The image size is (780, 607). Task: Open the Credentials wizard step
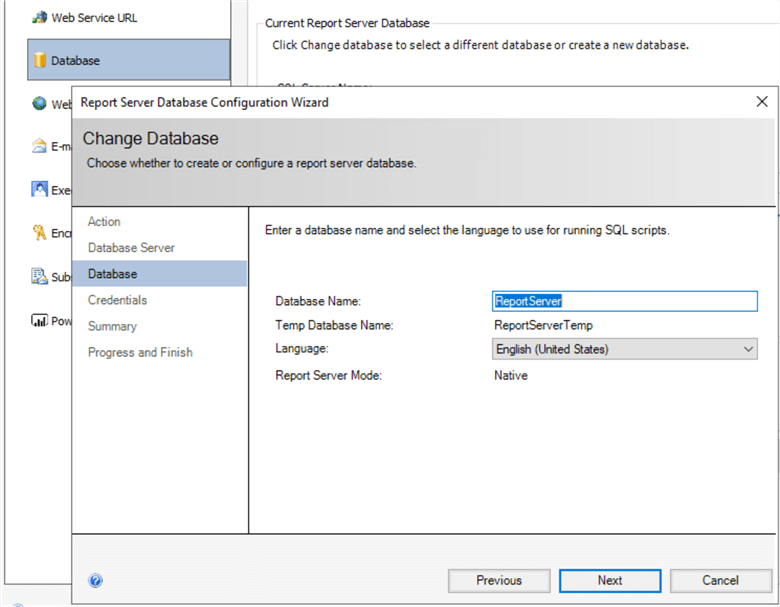[x=117, y=300]
